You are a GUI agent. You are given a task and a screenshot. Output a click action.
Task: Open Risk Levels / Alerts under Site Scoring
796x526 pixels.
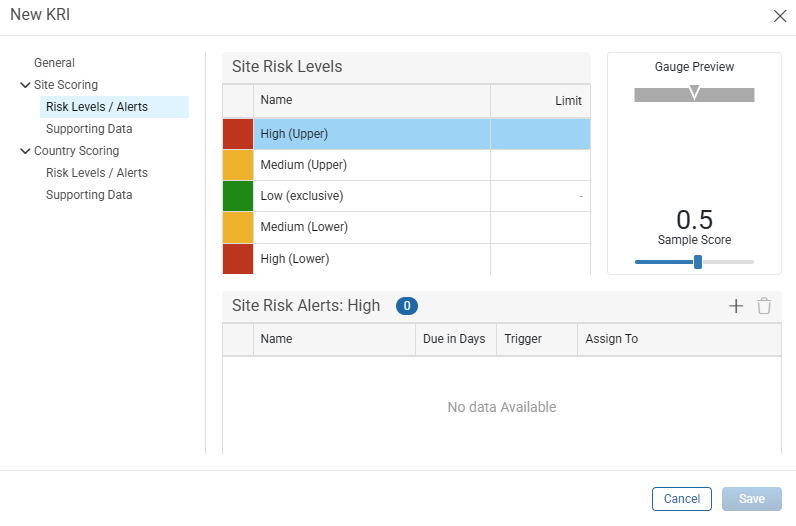114,107
